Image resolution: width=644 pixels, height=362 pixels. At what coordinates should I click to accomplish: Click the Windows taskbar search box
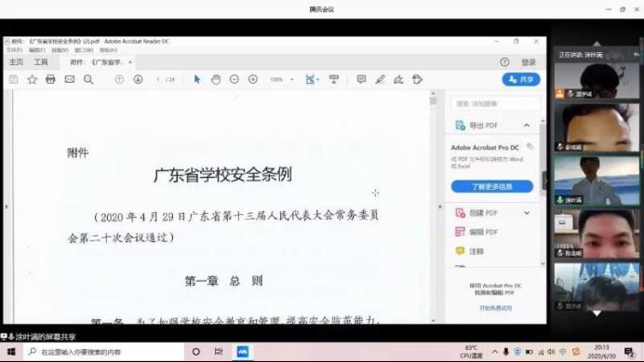click(102, 352)
